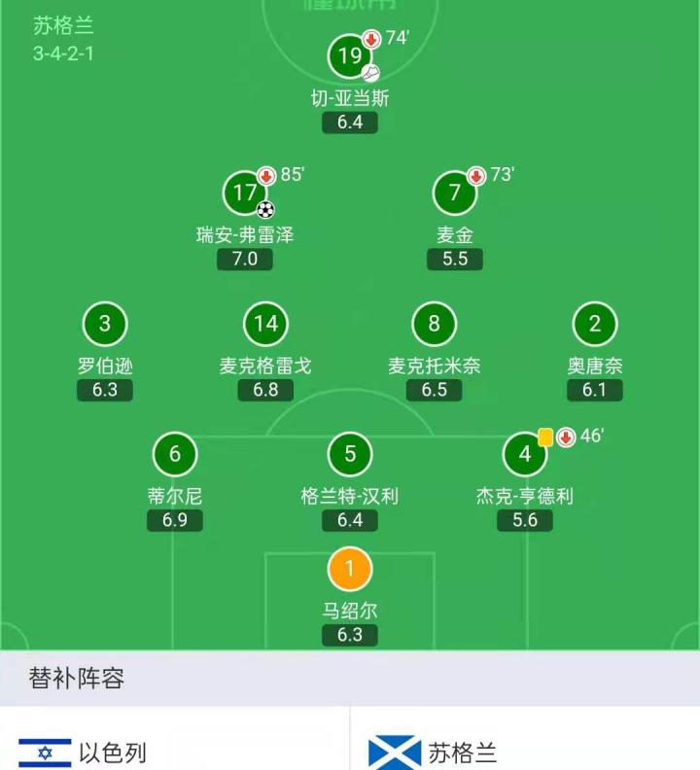Open number 2 奥唐奈 player circle
The height and width of the screenshot is (770, 700).
coord(595,325)
